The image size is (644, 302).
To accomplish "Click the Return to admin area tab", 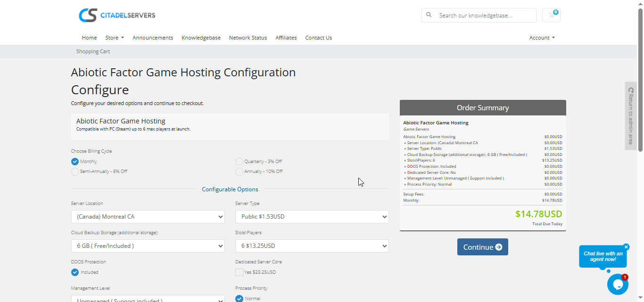I will click(630, 116).
